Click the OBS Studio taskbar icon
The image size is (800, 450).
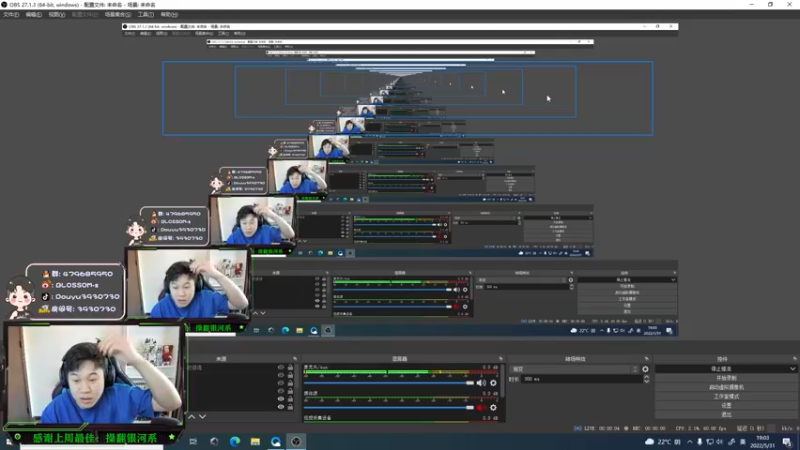pos(296,441)
